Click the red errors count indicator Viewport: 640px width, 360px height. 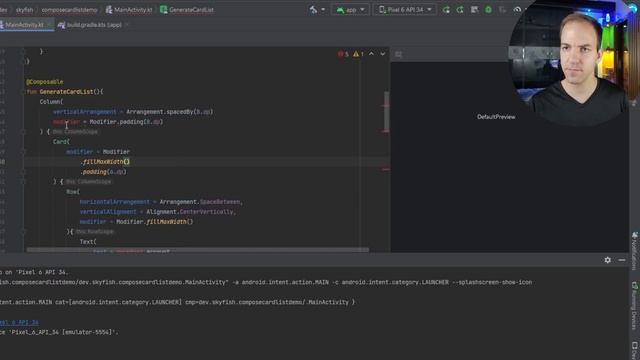point(343,54)
